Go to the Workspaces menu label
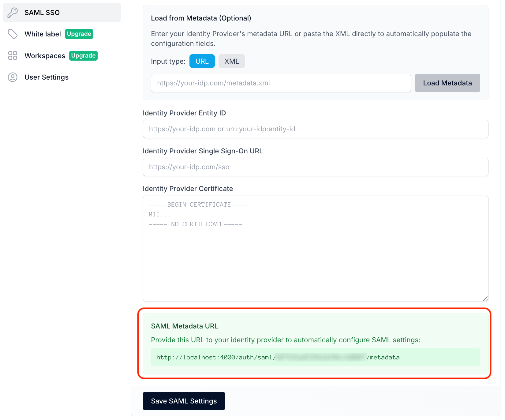 [45, 56]
